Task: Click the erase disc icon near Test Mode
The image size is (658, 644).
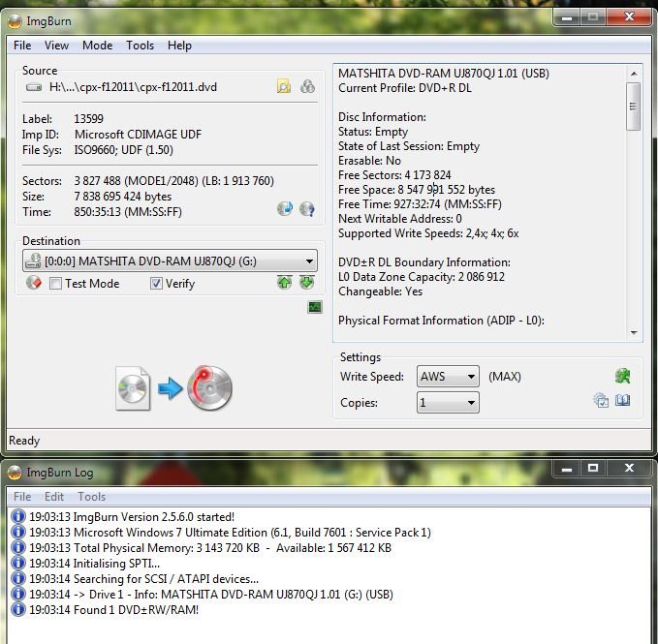Action: click(34, 283)
